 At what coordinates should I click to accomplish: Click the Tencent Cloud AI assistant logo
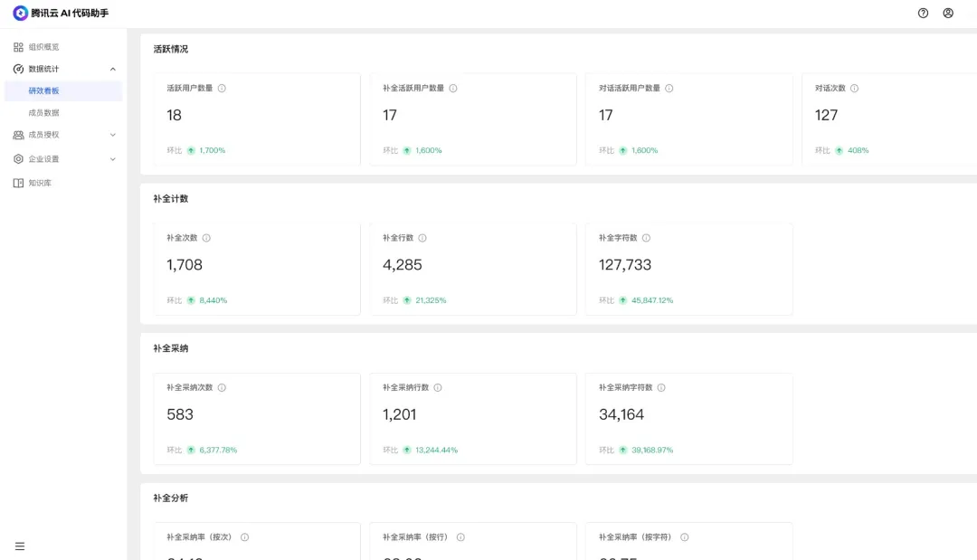pyautogui.click(x=20, y=13)
